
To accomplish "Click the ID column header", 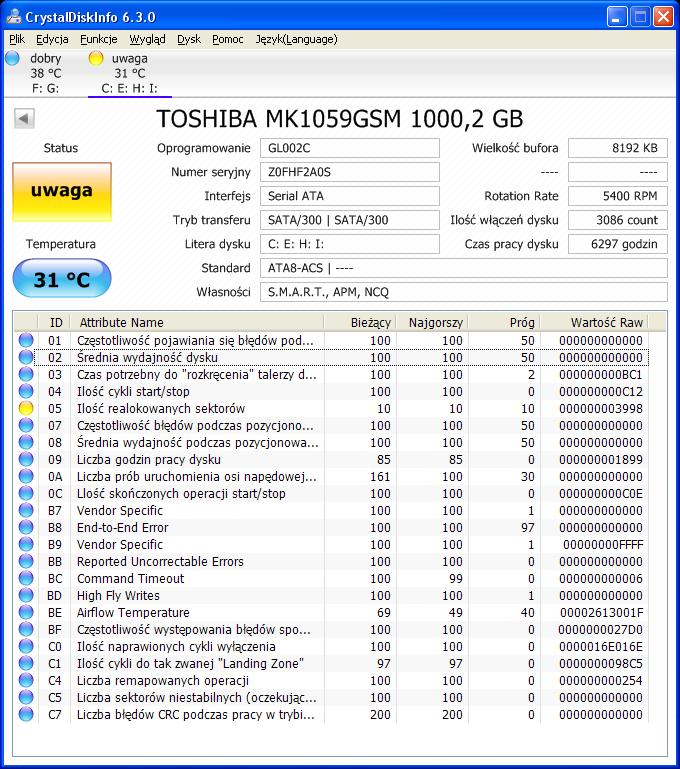I will pyautogui.click(x=54, y=322).
